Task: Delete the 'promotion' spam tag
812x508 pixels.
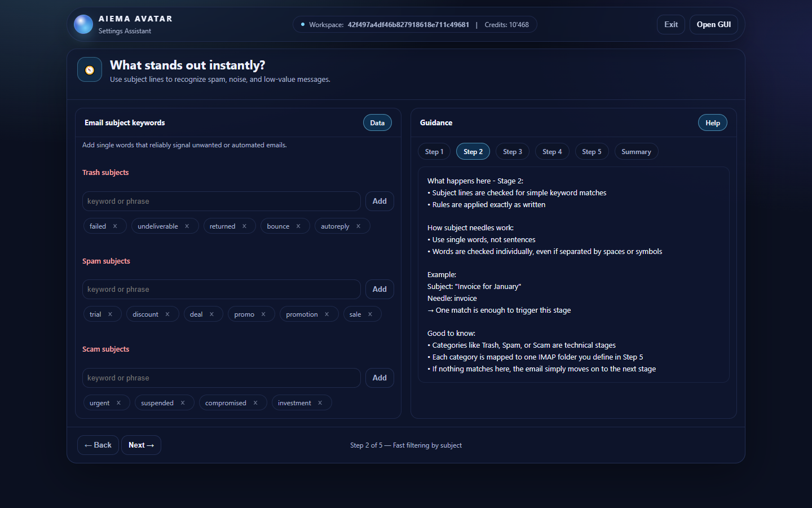Action: pos(326,314)
